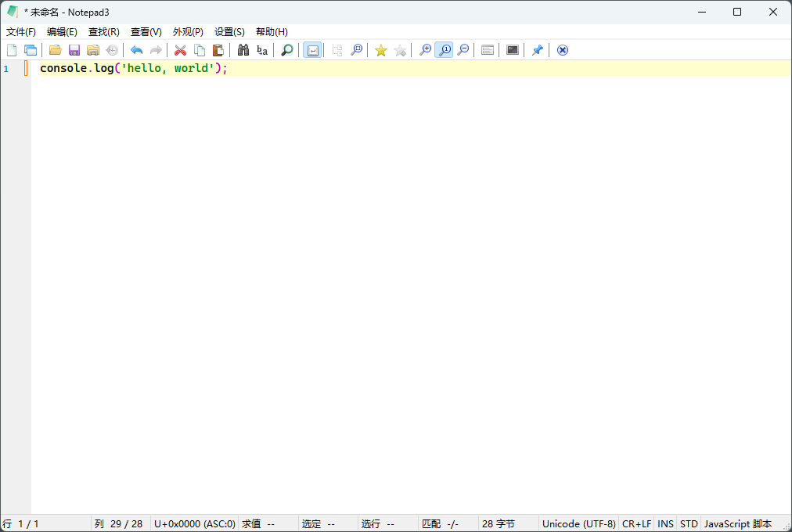Open the 外观(P) menu
Screen dimensions: 792x532
coord(188,32)
